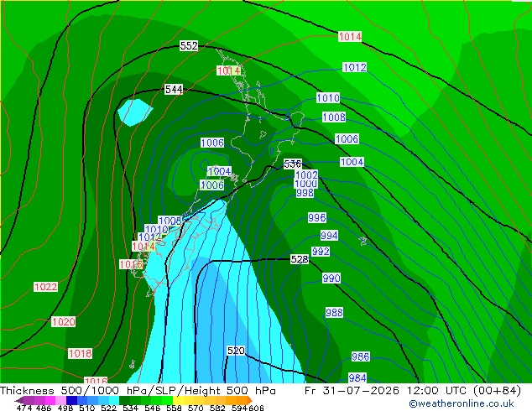532x411 pixels.
Task: Click the 528 height contour label
Action: click(300, 259)
